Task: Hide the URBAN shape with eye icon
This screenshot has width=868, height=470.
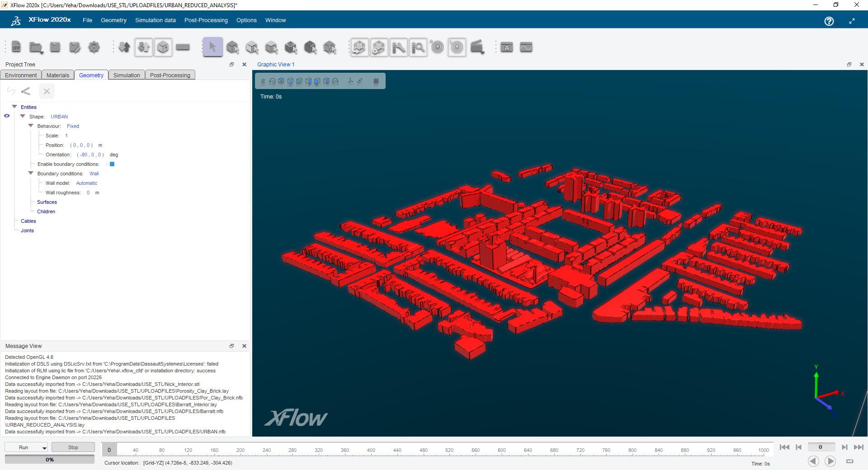Action: pyautogui.click(x=7, y=116)
